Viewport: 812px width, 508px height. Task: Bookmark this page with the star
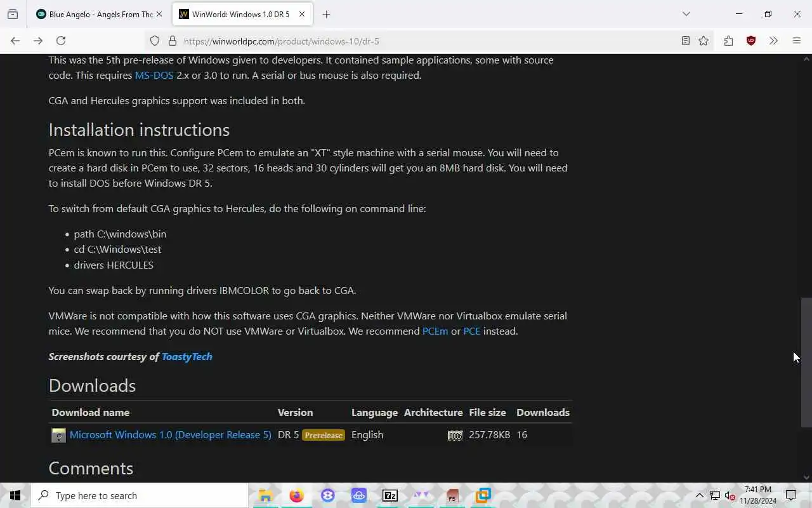[x=704, y=41]
